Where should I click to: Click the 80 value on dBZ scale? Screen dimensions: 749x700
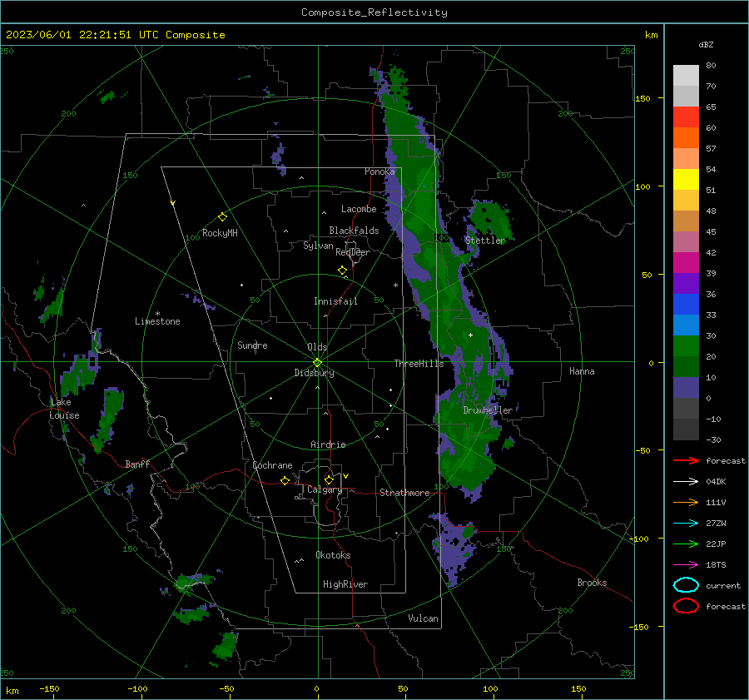pyautogui.click(x=711, y=66)
